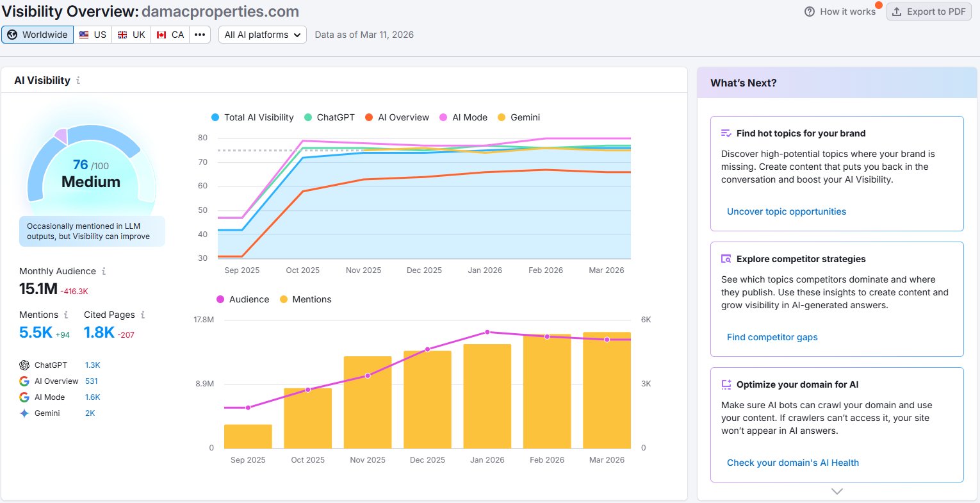Image resolution: width=980 pixels, height=503 pixels.
Task: Click the Find hot topics for your brand heading
Action: coord(801,133)
